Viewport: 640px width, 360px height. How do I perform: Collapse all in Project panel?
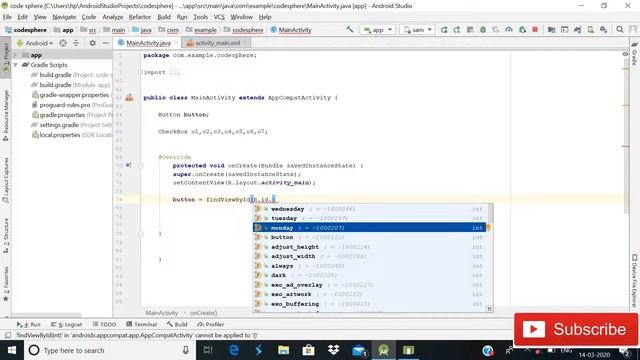pos(76,43)
